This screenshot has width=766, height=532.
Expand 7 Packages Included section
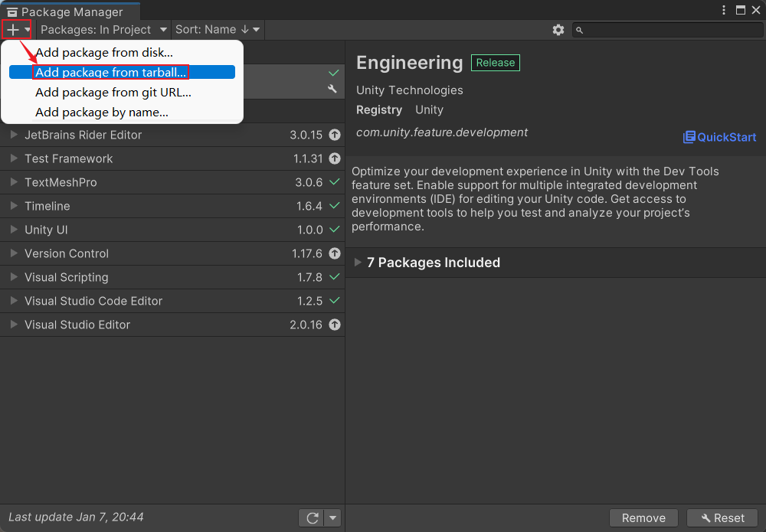pyautogui.click(x=358, y=263)
